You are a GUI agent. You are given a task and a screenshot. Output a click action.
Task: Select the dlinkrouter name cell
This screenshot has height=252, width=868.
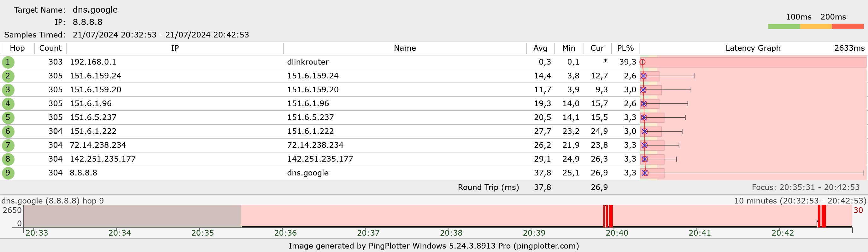pos(308,62)
